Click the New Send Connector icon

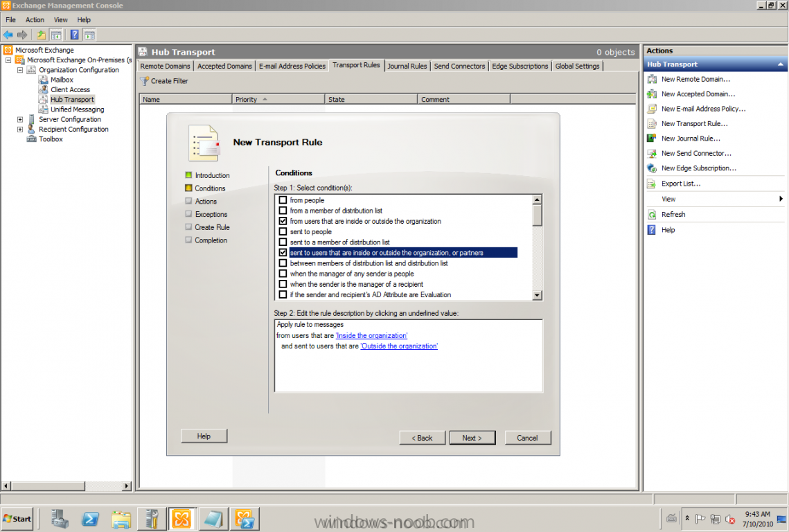652,154
